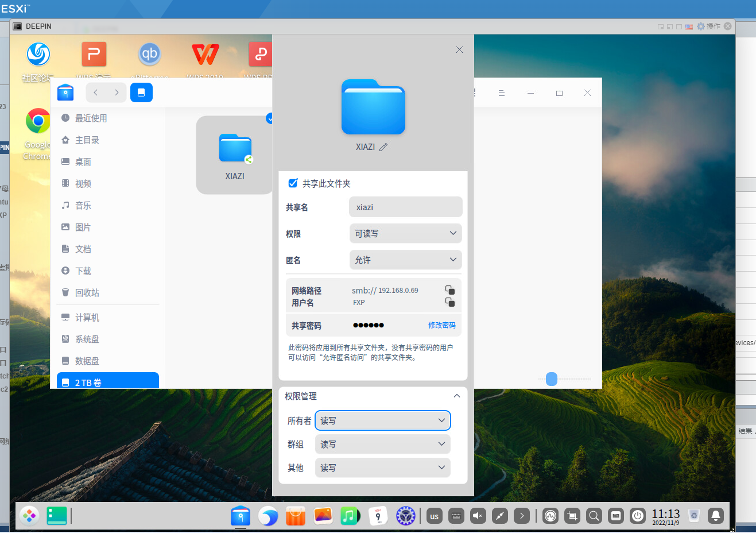
Task: Uncheck 共享此文件夹 to stop sharing
Action: 293,183
